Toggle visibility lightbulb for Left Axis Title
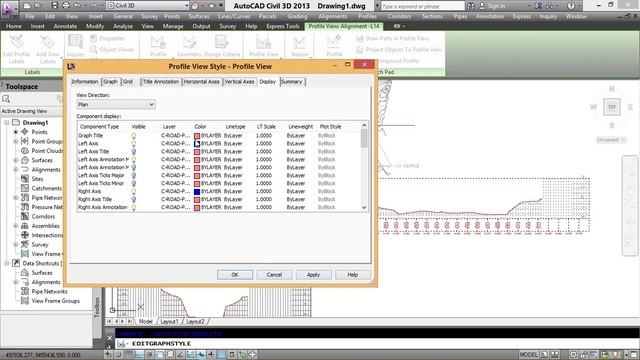The width and height of the screenshot is (640, 360). 133,151
